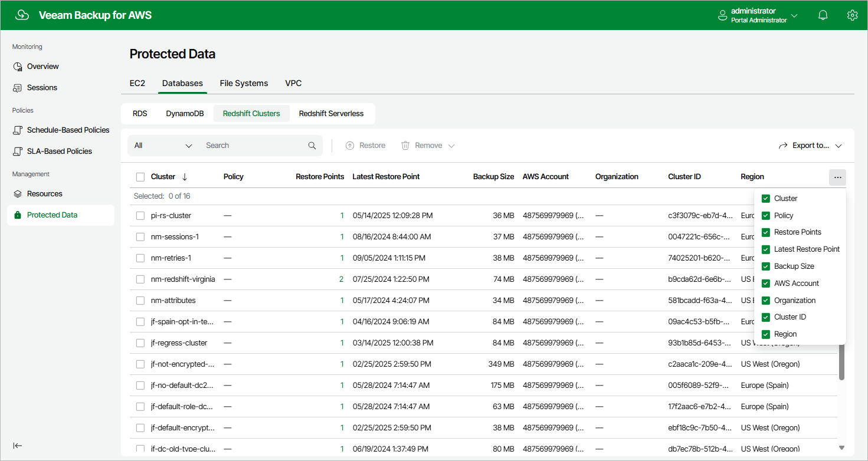Collapse the sidebar with the arrow icon
The width and height of the screenshot is (868, 461).
18,446
